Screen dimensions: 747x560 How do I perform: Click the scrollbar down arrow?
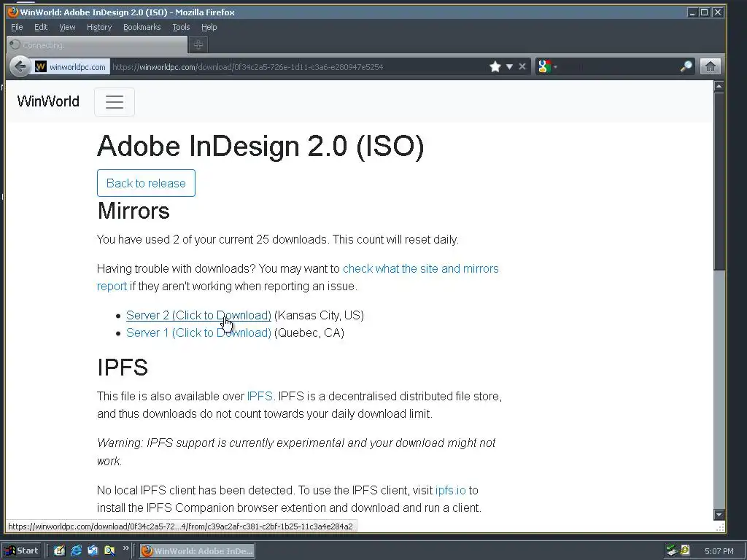click(719, 514)
